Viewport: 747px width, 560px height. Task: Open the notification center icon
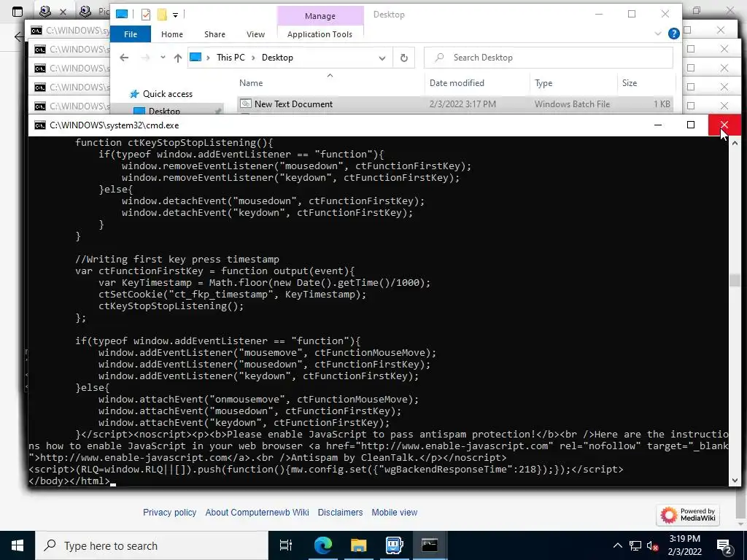(724, 546)
